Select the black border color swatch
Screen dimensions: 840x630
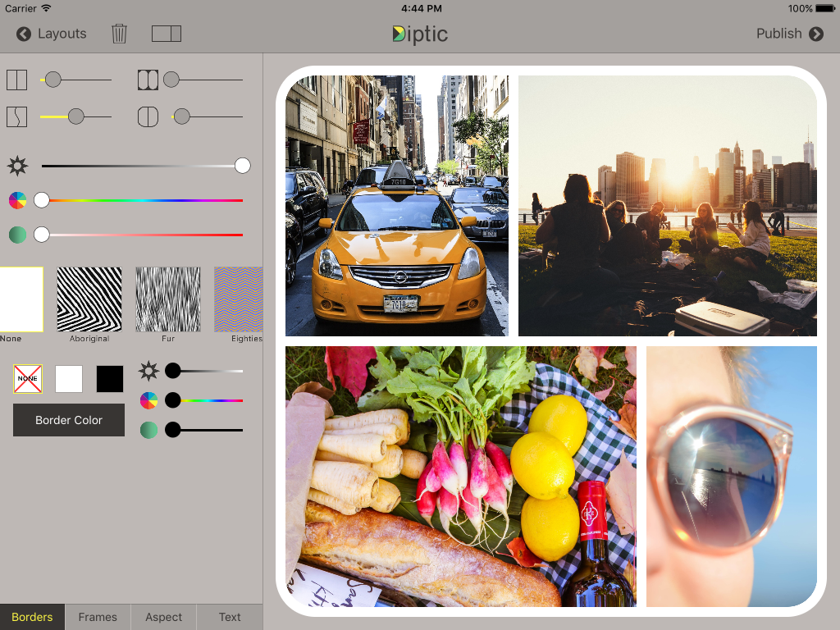coord(110,379)
